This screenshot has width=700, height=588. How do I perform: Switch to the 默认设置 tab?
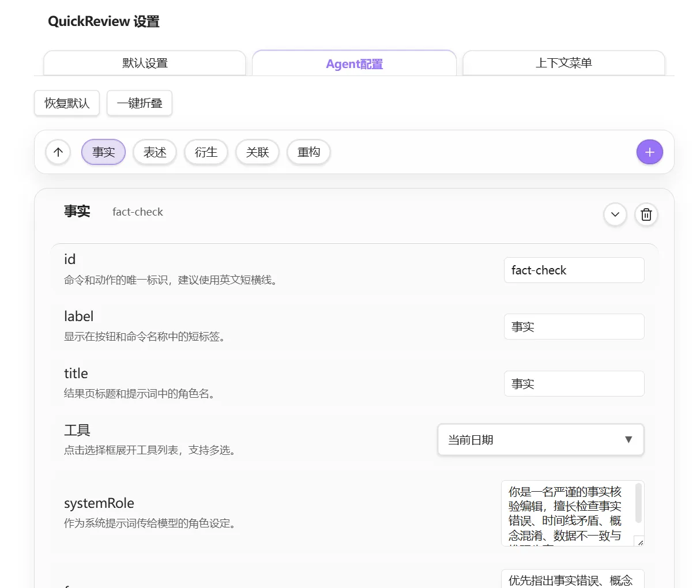point(145,63)
